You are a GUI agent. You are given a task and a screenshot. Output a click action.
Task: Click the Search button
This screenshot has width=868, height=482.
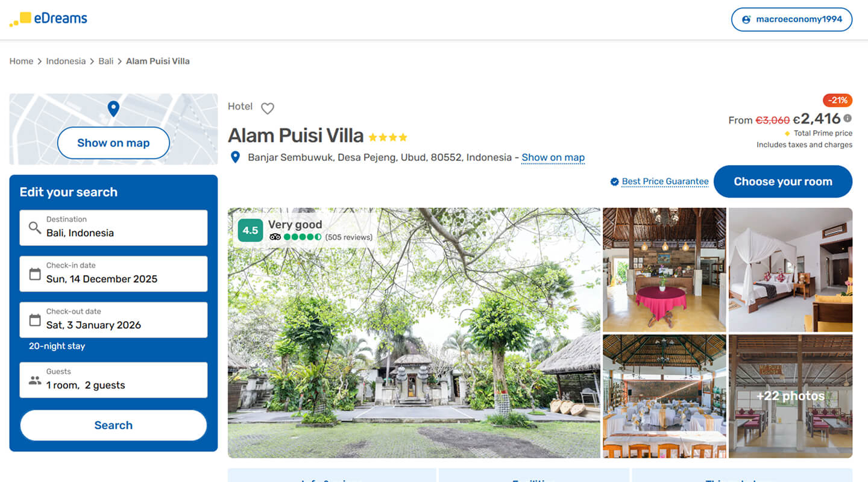113,425
